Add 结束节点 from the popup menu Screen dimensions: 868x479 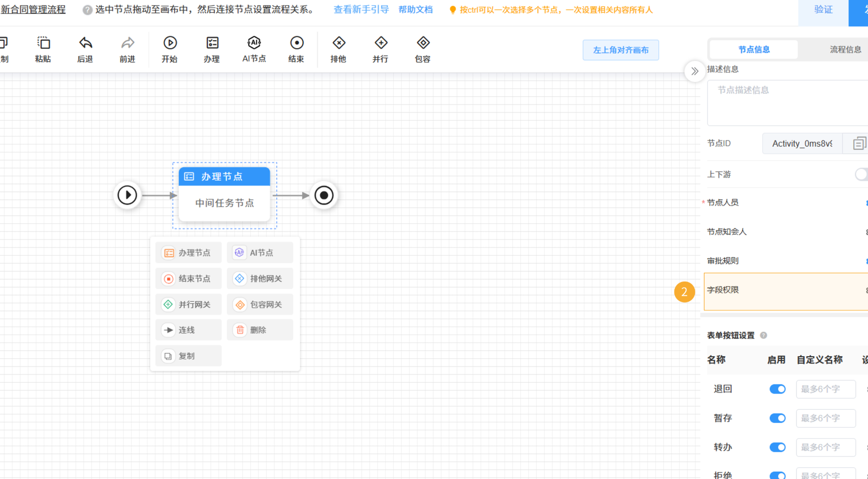pos(189,279)
